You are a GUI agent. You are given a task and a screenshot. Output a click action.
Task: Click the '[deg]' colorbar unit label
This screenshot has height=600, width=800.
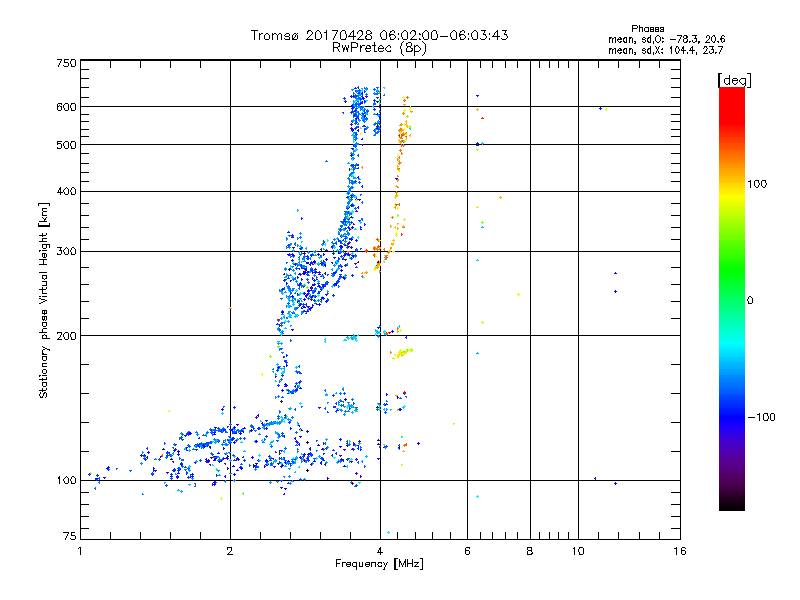click(734, 80)
